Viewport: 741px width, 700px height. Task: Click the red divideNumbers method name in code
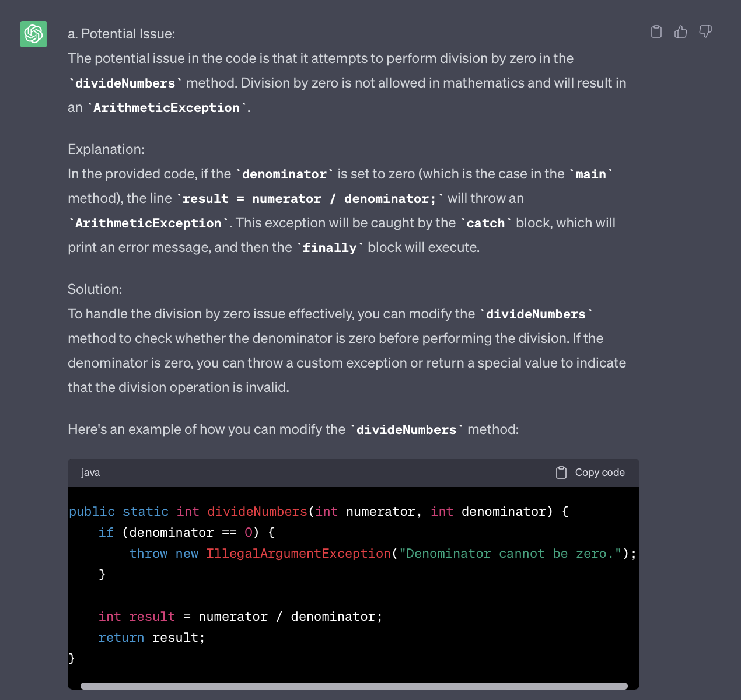[257, 512]
